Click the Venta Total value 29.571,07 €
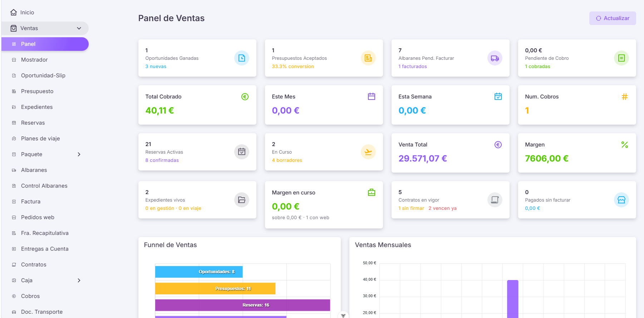 [423, 159]
